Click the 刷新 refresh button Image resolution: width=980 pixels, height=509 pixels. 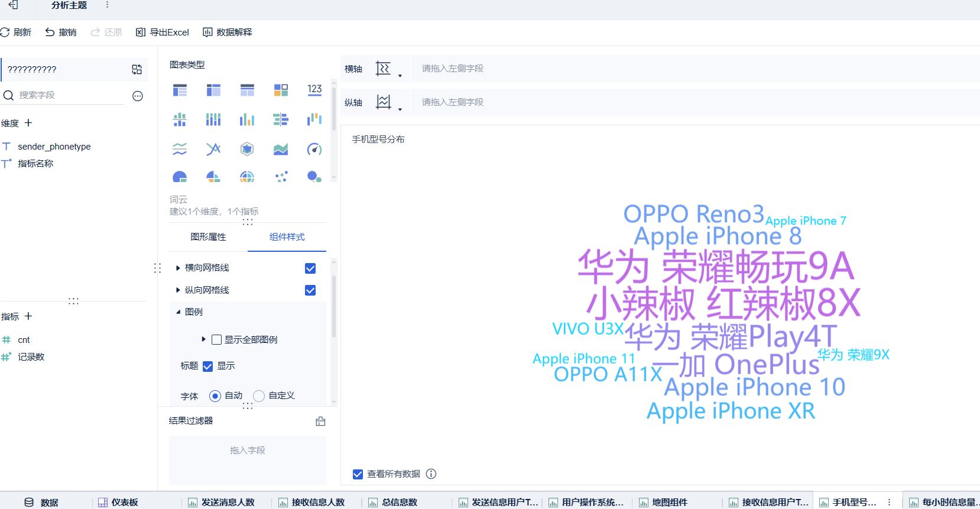click(x=16, y=32)
